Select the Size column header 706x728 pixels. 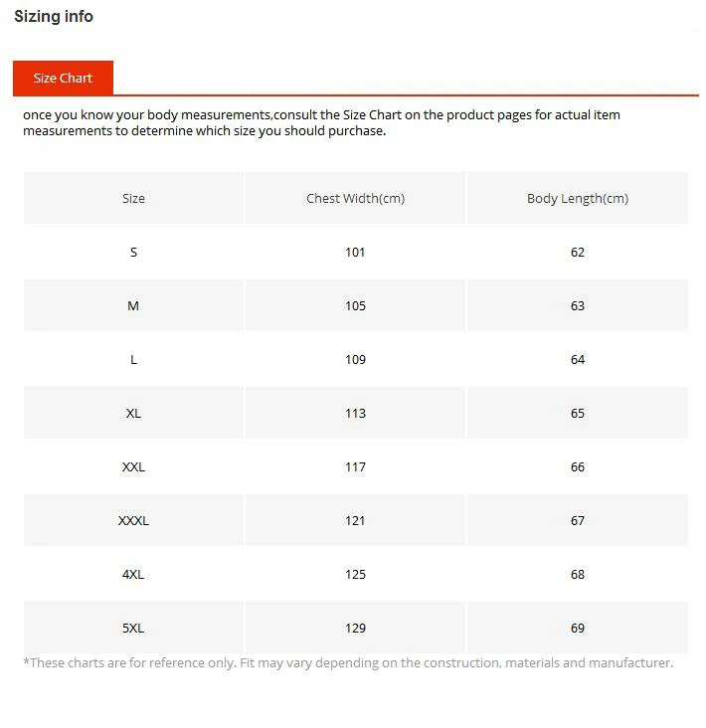[133, 198]
